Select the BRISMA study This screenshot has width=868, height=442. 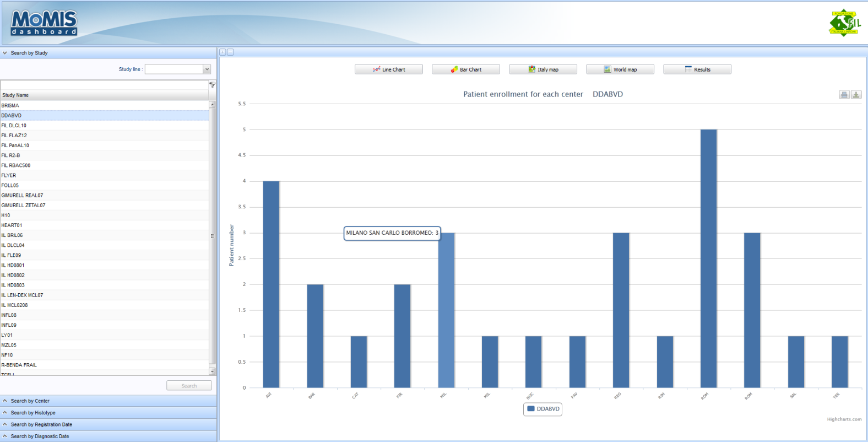click(105, 105)
